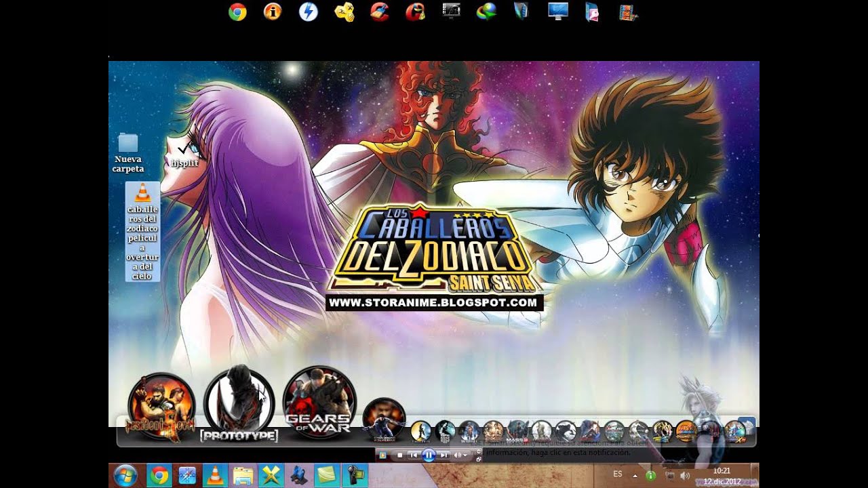Launch Gears of War from the game dock

pyautogui.click(x=319, y=401)
